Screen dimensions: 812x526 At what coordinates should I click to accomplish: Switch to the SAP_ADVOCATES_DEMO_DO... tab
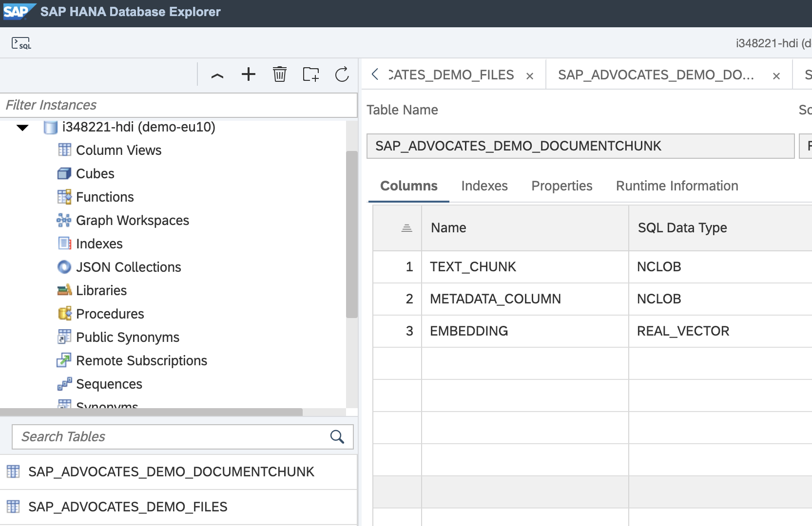(x=656, y=75)
